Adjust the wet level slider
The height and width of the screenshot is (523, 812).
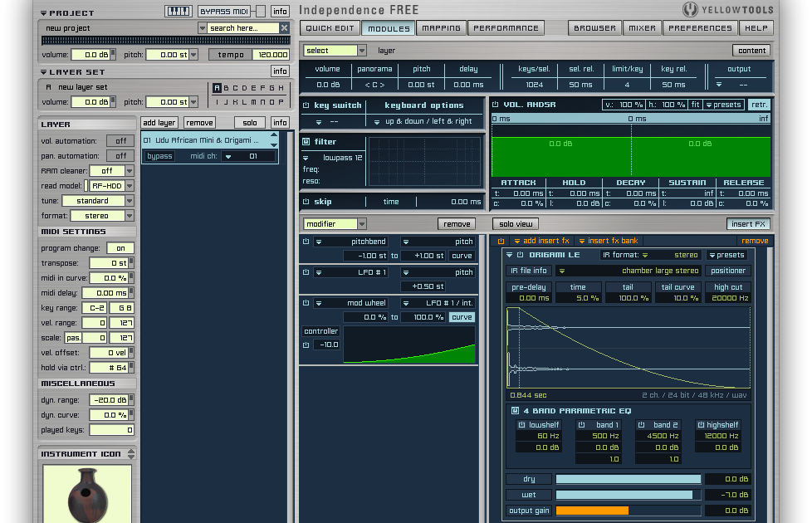point(629,495)
